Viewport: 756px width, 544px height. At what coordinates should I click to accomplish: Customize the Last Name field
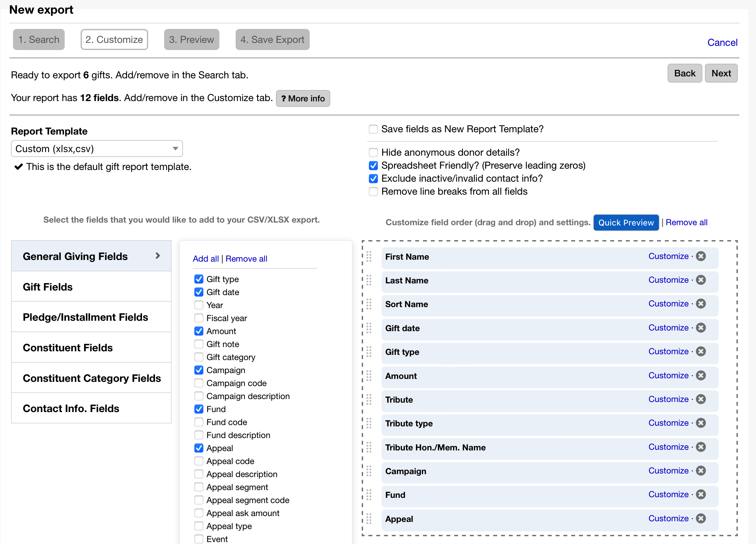[x=668, y=280]
